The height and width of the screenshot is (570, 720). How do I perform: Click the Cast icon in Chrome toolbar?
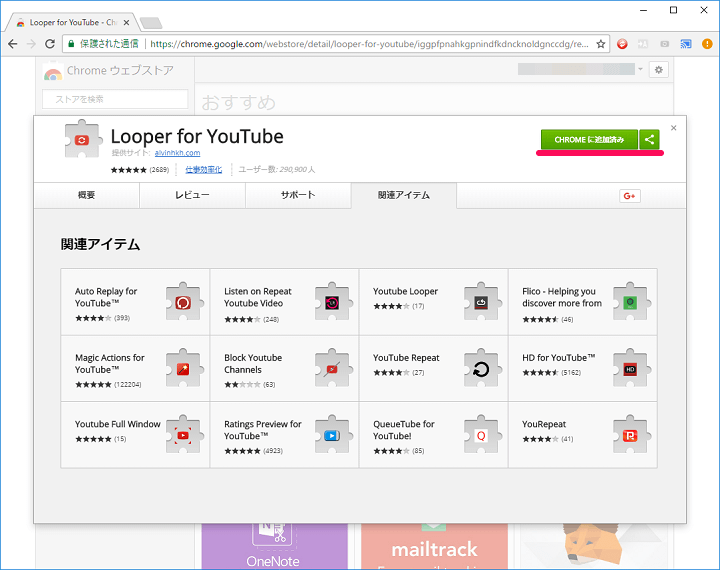click(x=686, y=44)
